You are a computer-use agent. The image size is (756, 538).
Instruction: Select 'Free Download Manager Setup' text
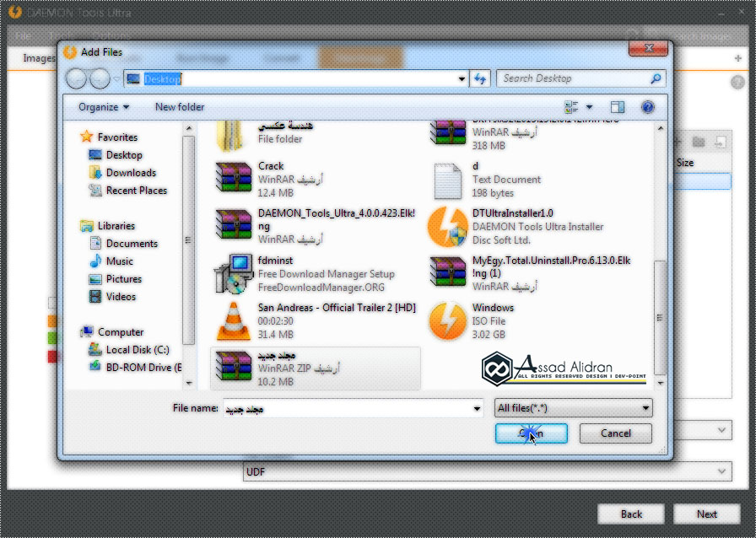[327, 274]
